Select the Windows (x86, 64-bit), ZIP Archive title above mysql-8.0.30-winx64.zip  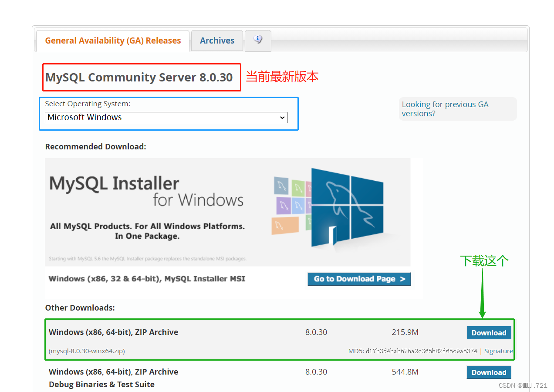113,332
